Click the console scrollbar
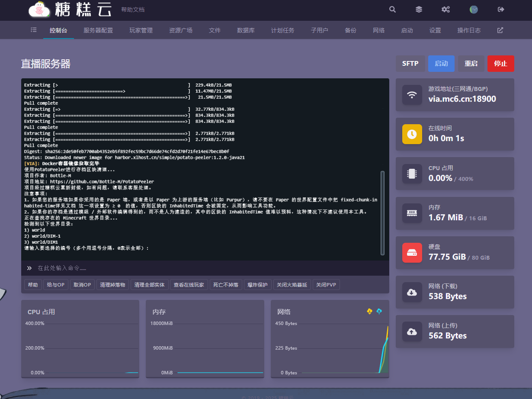The image size is (532, 399). [x=382, y=212]
